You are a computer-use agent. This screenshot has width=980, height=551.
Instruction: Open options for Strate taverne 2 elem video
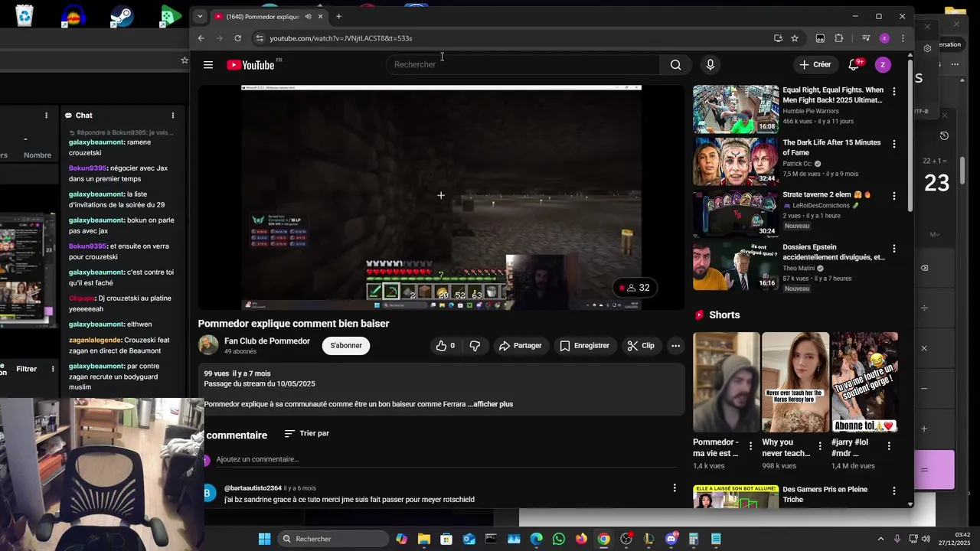[x=894, y=197]
